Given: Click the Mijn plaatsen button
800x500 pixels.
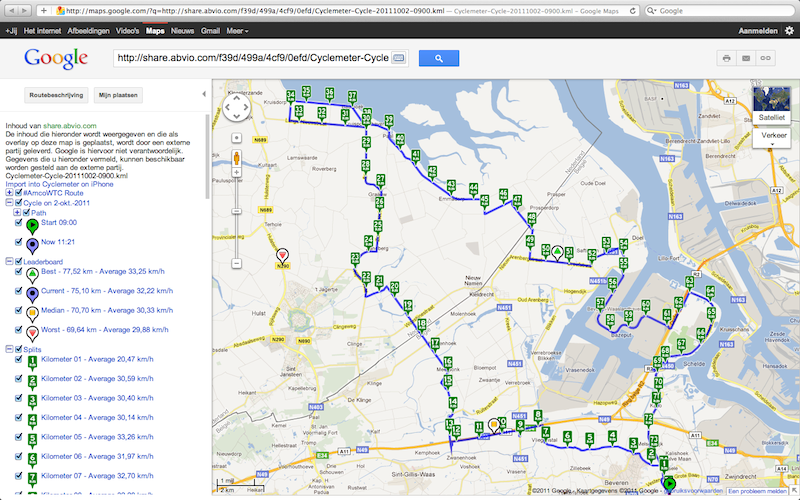Looking at the screenshot, I should point(118,95).
